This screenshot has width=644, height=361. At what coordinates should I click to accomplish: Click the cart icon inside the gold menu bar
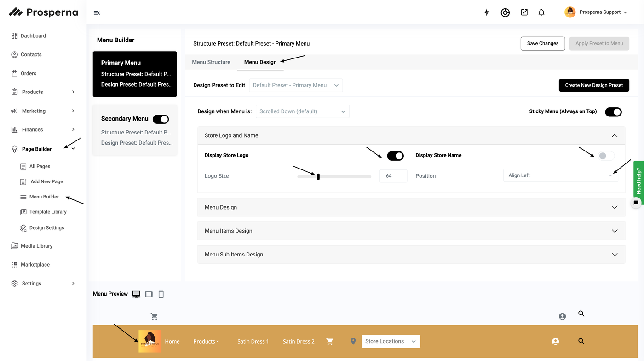point(329,341)
